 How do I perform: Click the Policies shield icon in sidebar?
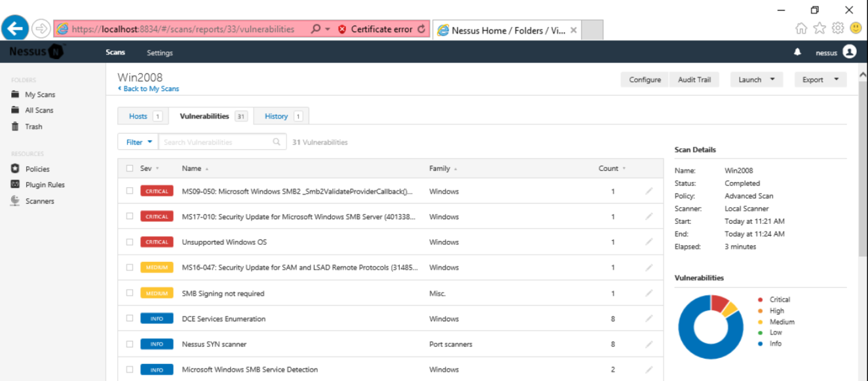click(15, 169)
